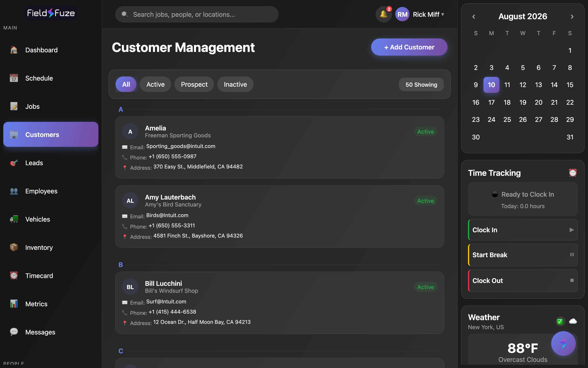Click Bill Lucchini's BL avatar
This screenshot has height=368, width=588.
[x=130, y=287]
